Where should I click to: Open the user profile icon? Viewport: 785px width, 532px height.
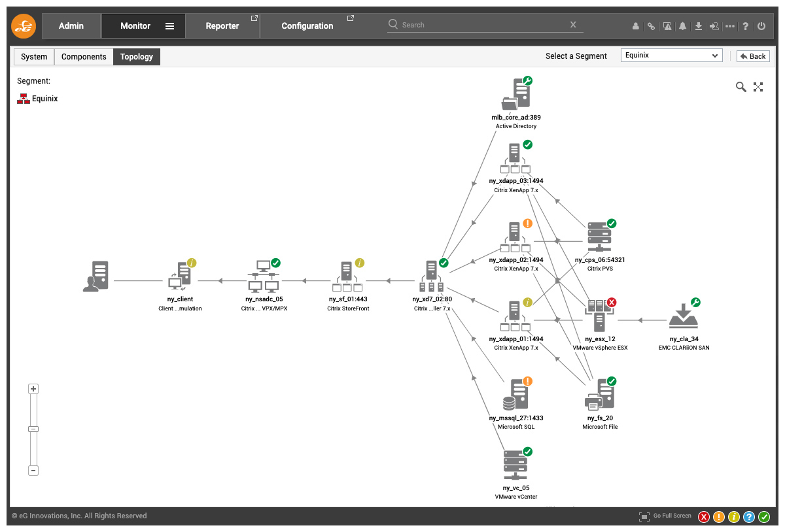point(636,26)
